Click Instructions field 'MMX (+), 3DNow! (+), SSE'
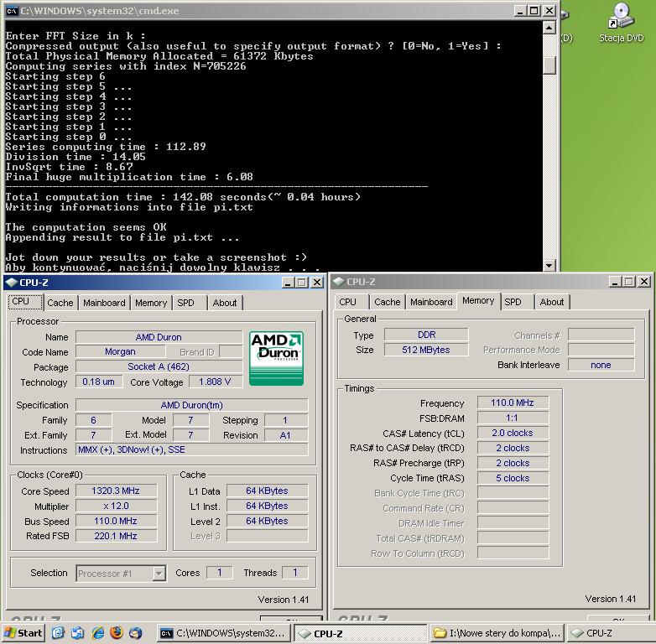 (191, 449)
